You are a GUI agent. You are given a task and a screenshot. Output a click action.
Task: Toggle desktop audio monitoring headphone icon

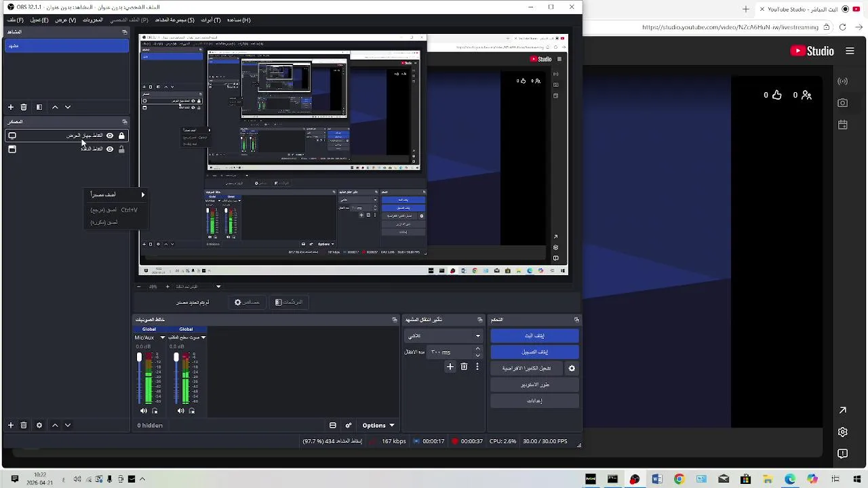coord(192,411)
